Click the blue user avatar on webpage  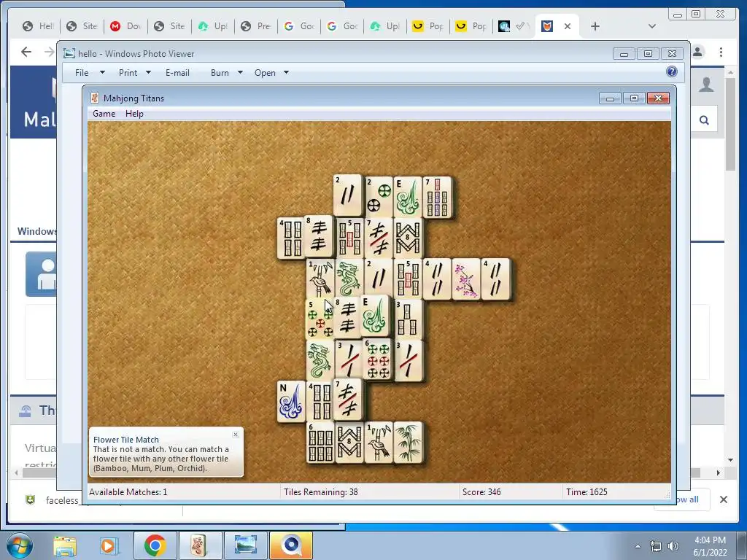pos(42,274)
